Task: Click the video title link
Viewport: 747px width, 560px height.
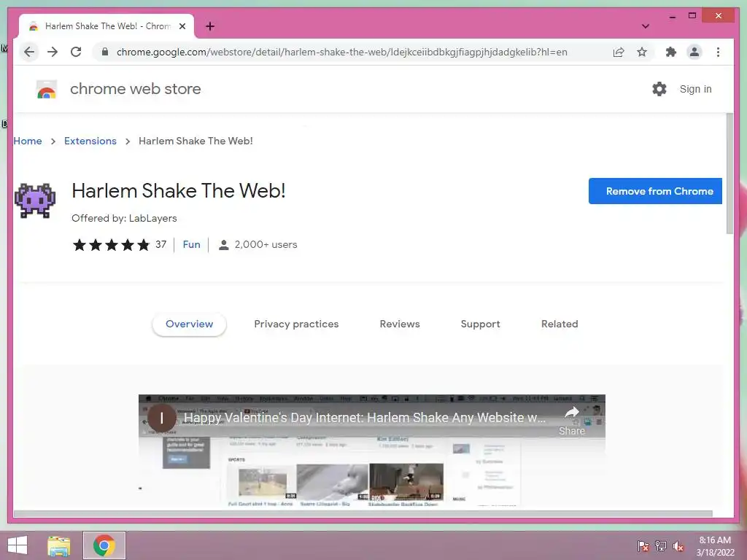Action: [365, 418]
